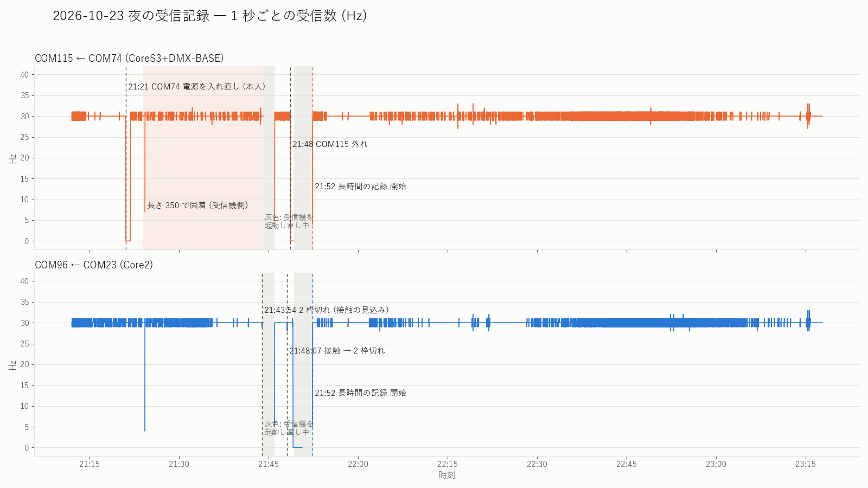This screenshot has height=488, width=868.
Task: Click the "20" y-tick label on the COM96 chart
Action: [24, 364]
